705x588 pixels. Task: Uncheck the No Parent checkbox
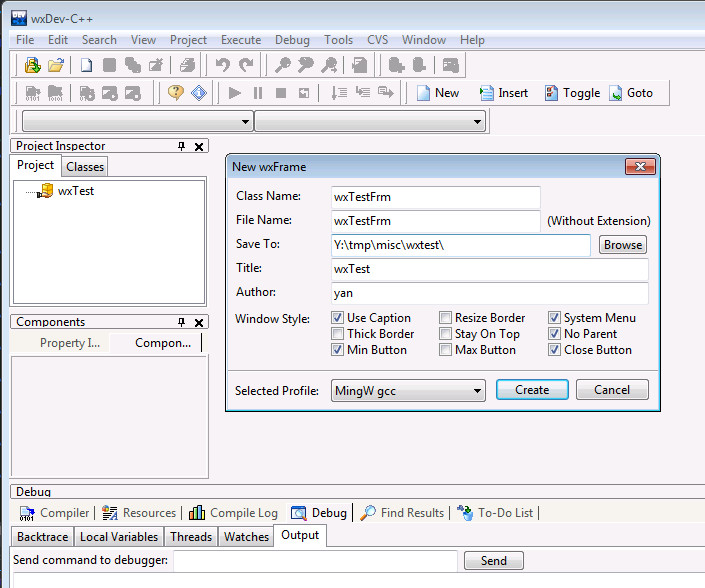click(554, 334)
